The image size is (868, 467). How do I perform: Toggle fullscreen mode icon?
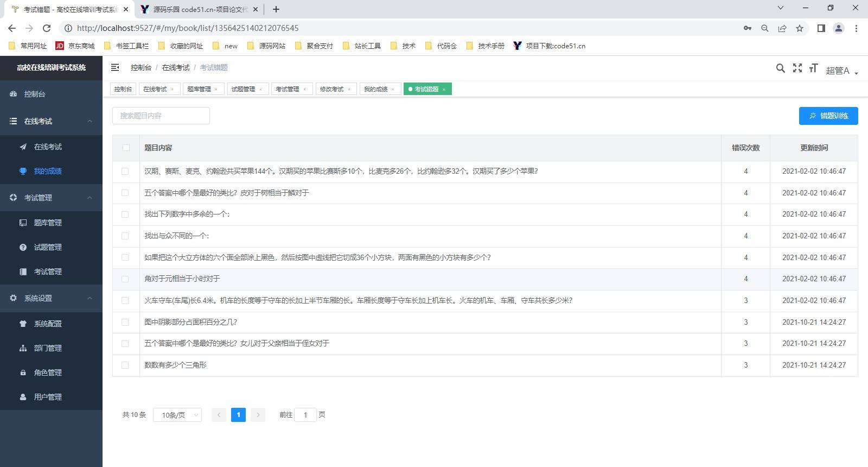point(797,68)
